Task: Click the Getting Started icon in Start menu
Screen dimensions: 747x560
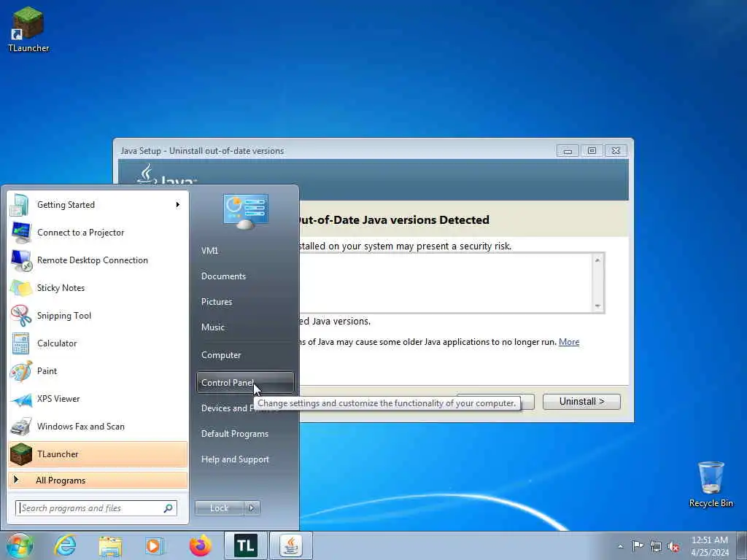Action: pyautogui.click(x=20, y=205)
